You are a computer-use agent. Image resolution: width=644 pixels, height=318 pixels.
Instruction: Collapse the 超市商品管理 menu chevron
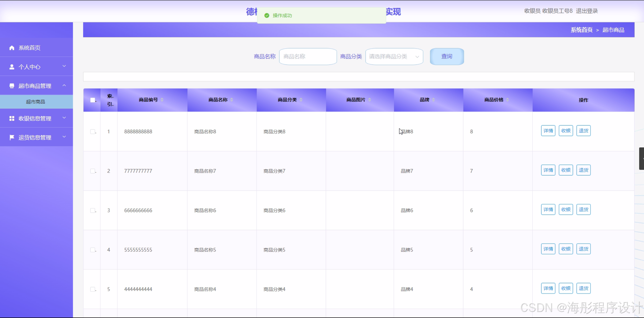(64, 85)
